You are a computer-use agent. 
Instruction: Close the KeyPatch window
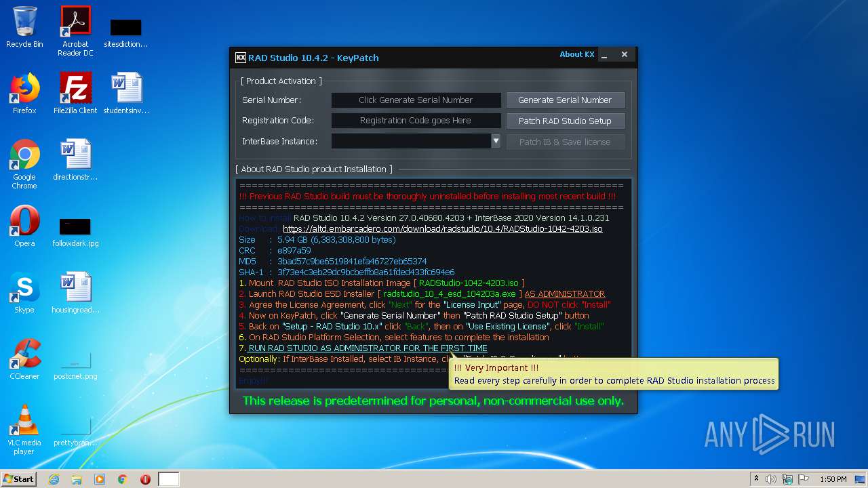point(625,55)
